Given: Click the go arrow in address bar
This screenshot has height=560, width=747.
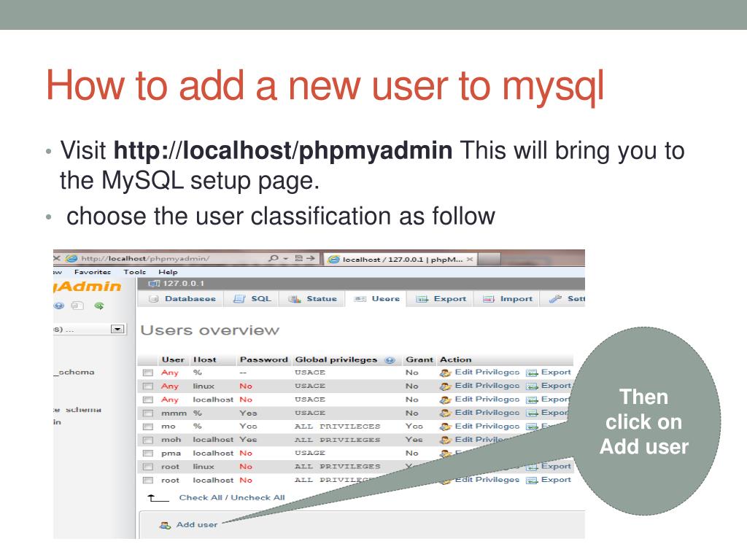Looking at the screenshot, I should (311, 258).
